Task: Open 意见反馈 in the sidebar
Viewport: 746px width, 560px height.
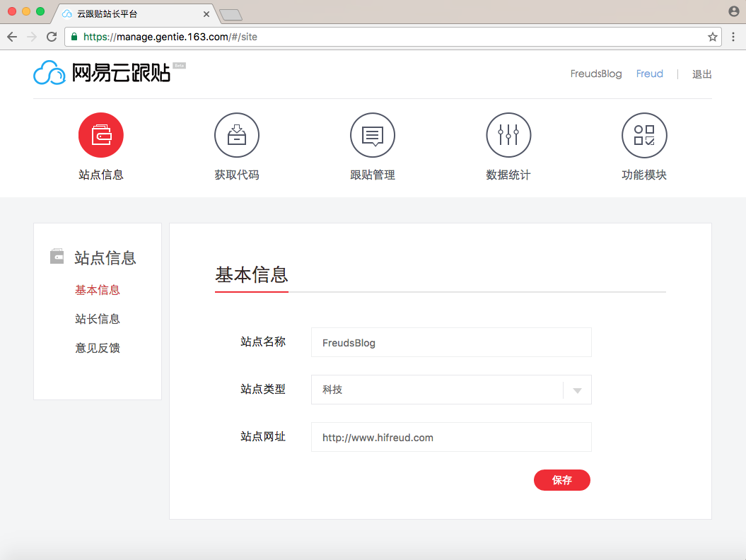Action: click(x=98, y=348)
